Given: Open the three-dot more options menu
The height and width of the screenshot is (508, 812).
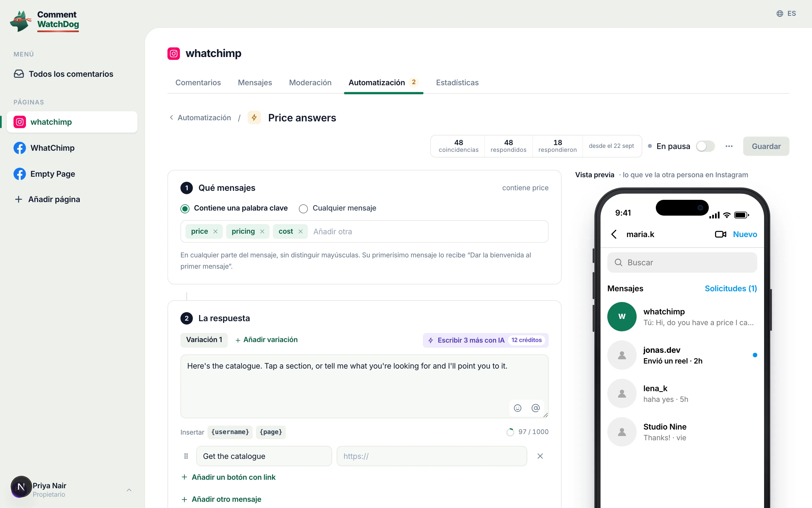Looking at the screenshot, I should click(729, 146).
